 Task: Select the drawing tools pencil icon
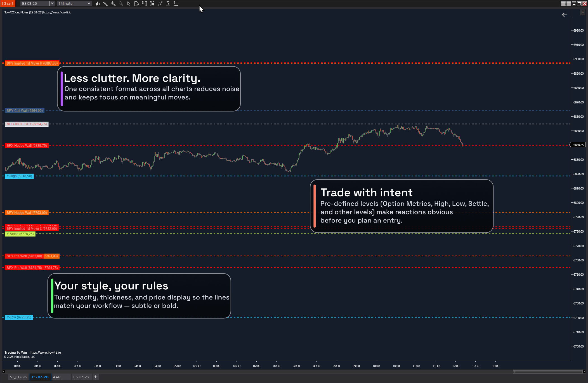click(105, 4)
